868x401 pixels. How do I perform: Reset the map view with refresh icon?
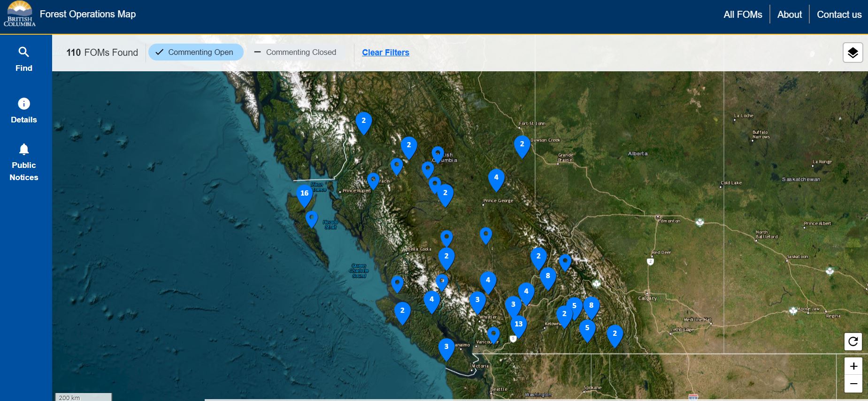click(x=853, y=341)
